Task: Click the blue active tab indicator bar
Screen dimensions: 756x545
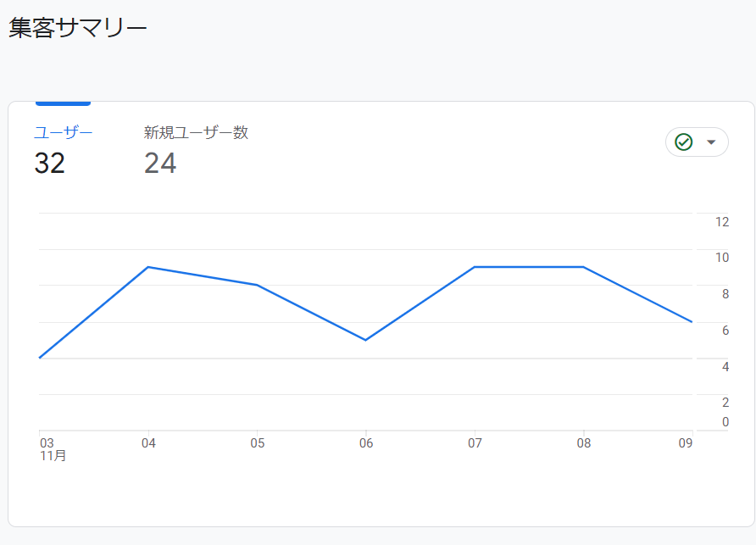Action: 64,103
